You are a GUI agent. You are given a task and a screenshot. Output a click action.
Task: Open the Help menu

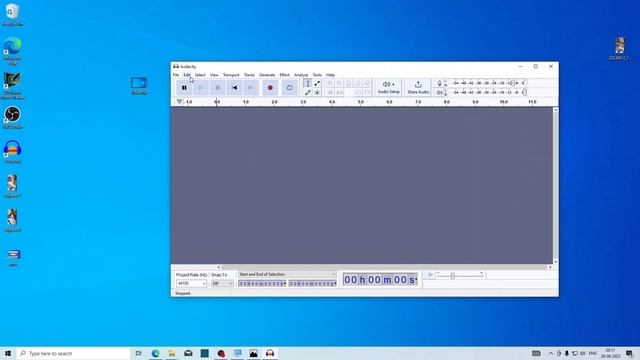pyautogui.click(x=330, y=75)
